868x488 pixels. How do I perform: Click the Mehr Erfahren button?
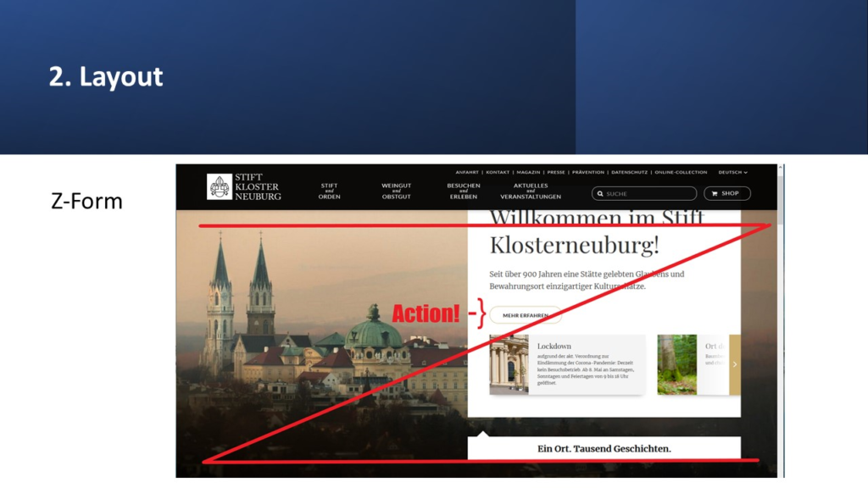coord(526,315)
